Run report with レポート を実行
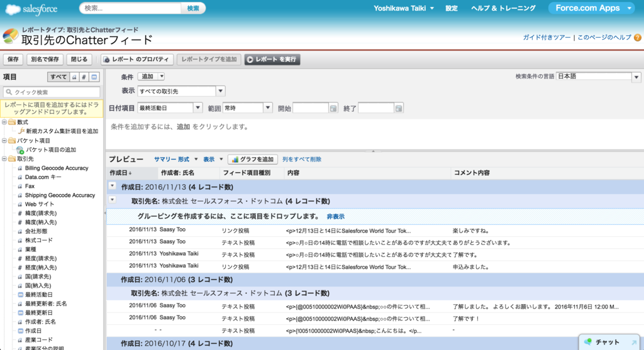Image resolution: width=644 pixels, height=350 pixels. point(272,59)
